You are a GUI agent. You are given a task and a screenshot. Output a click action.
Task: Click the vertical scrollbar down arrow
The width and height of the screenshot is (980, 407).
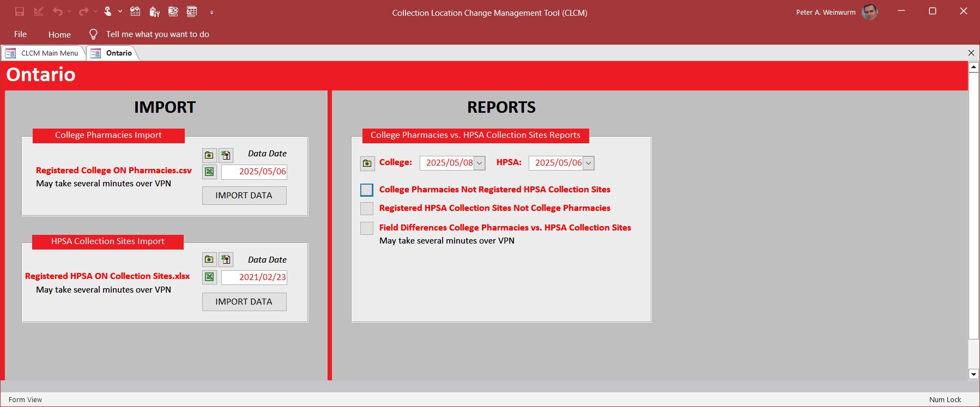973,374
